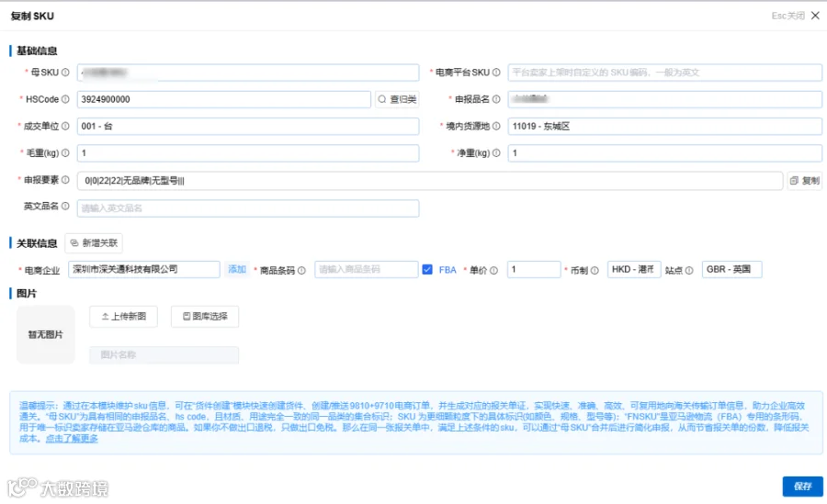Click the info icon next to 毛重(kg)
This screenshot has height=504, width=827.
[65, 153]
